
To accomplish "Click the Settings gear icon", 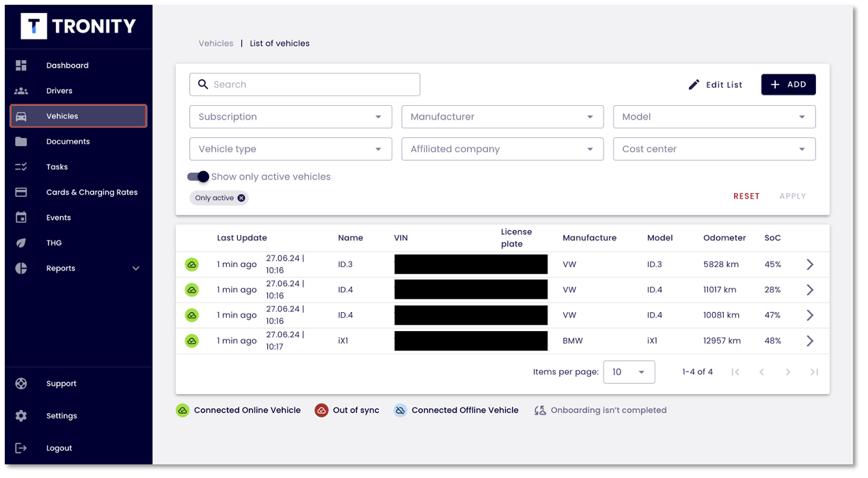I will [x=21, y=416].
